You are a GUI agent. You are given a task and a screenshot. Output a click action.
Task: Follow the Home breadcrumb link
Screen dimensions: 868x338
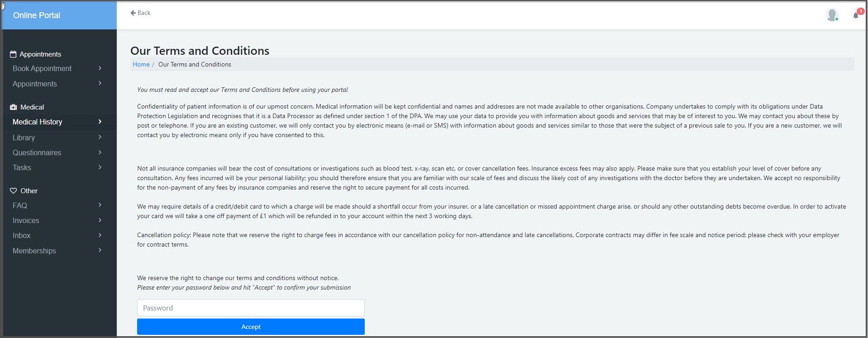click(x=141, y=64)
